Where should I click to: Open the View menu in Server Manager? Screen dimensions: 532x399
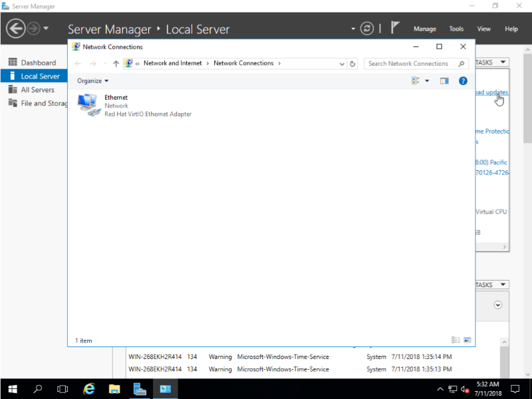click(x=484, y=29)
